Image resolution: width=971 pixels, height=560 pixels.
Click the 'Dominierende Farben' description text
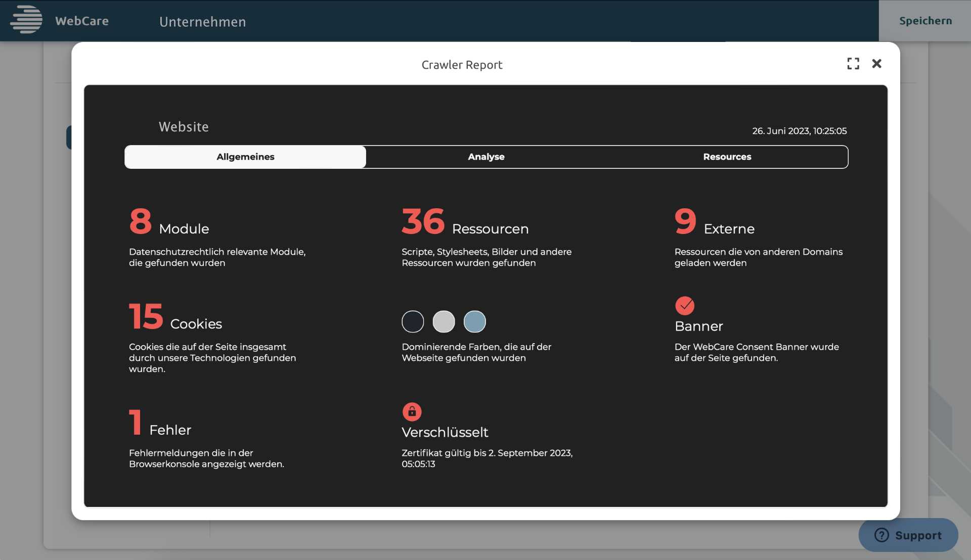pos(476,352)
